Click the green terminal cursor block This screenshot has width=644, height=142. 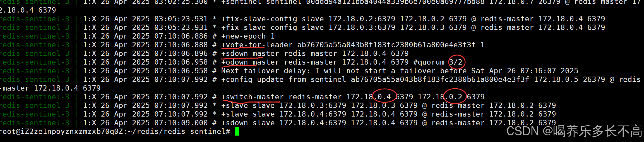coord(237,131)
